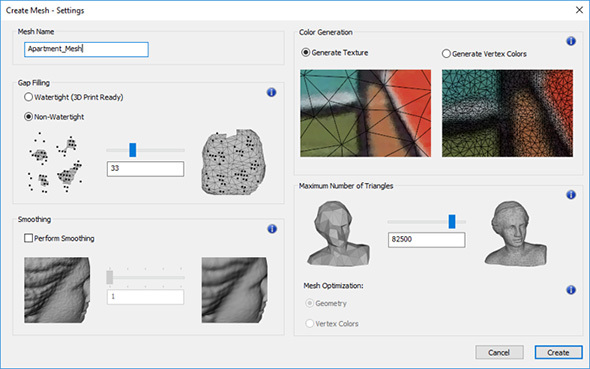
Task: Click the Create button
Action: pyautogui.click(x=558, y=352)
